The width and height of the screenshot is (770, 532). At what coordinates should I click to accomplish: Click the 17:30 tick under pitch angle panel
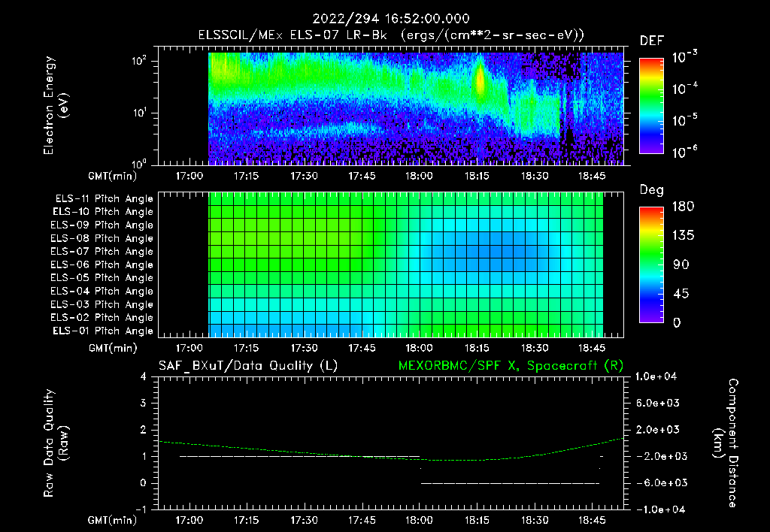point(304,349)
